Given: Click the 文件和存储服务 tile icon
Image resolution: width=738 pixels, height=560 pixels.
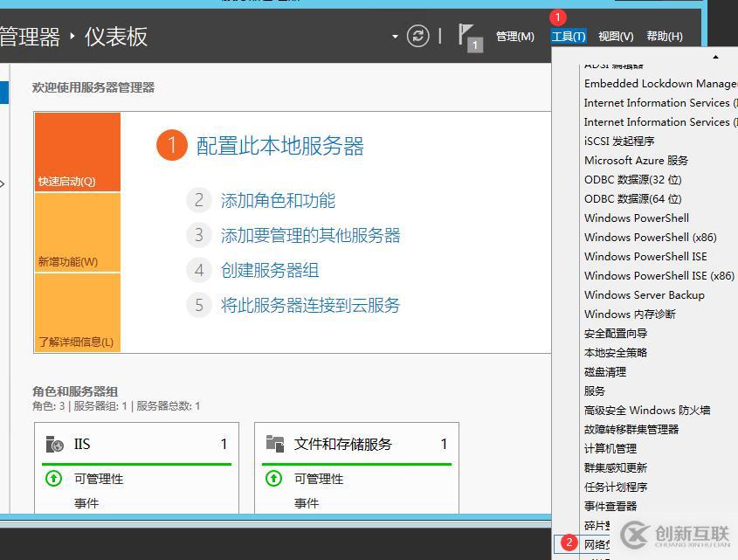Looking at the screenshot, I should (273, 444).
